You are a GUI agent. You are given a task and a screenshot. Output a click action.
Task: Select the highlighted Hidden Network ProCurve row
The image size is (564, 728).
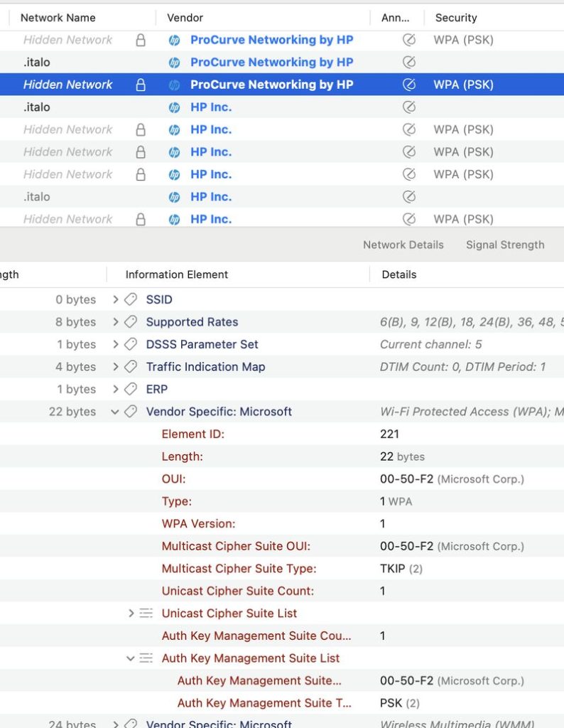(282, 85)
